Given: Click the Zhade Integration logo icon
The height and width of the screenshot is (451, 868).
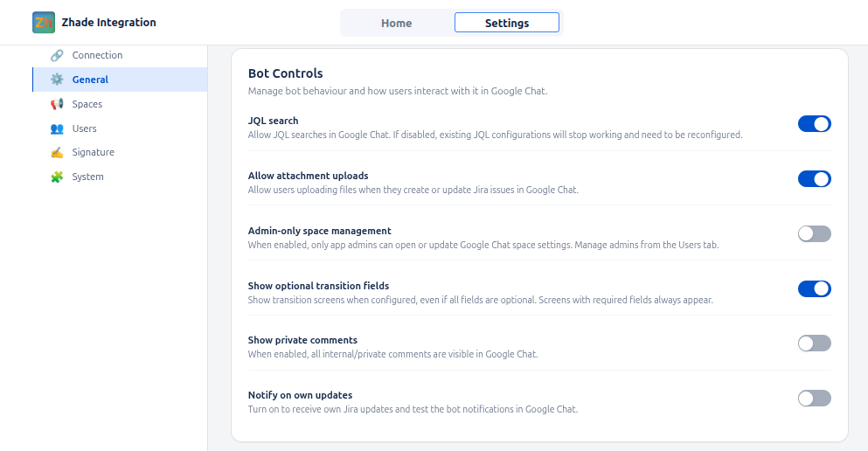Looking at the screenshot, I should tap(44, 23).
